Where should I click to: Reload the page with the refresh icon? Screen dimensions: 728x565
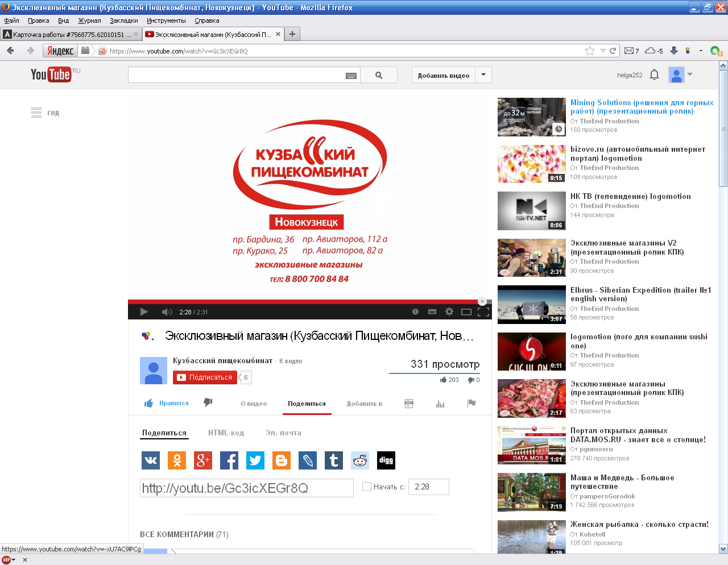[613, 51]
